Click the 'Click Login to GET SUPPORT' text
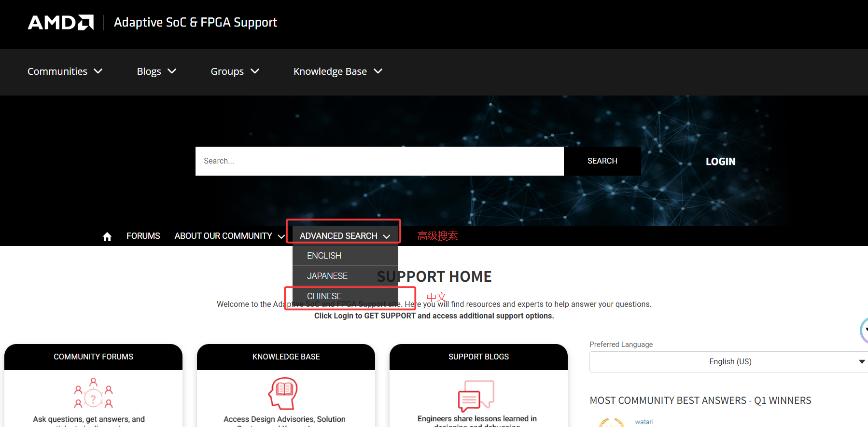The image size is (868, 427). pos(434,316)
